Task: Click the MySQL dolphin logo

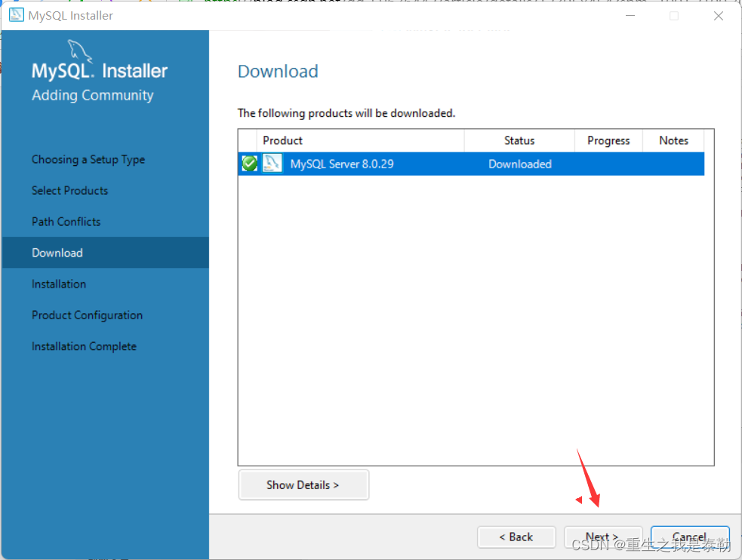Action: tap(80, 51)
